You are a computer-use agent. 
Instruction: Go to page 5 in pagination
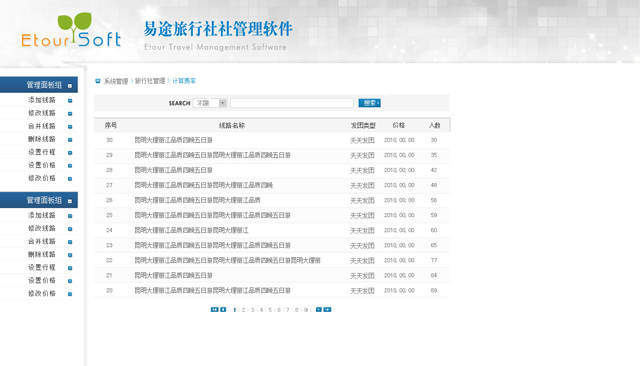[x=270, y=310]
